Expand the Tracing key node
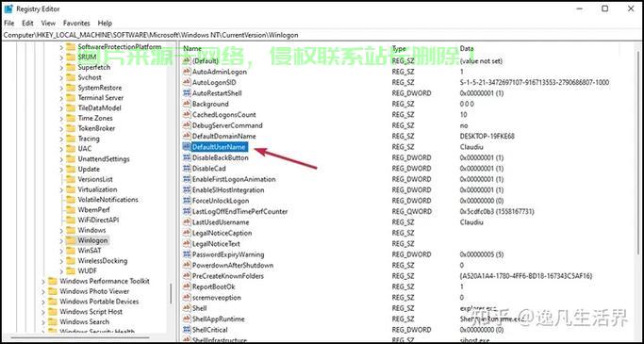644x344 pixels. coord(61,139)
